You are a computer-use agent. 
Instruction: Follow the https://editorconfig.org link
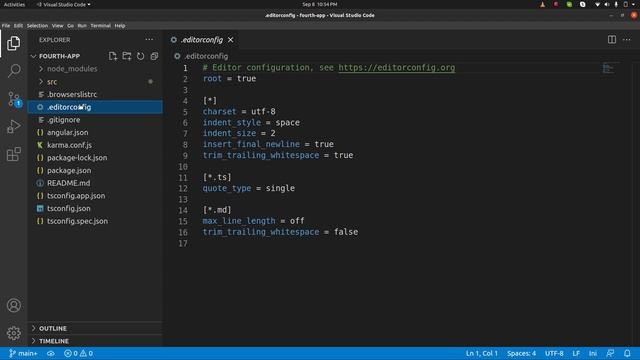(396, 68)
